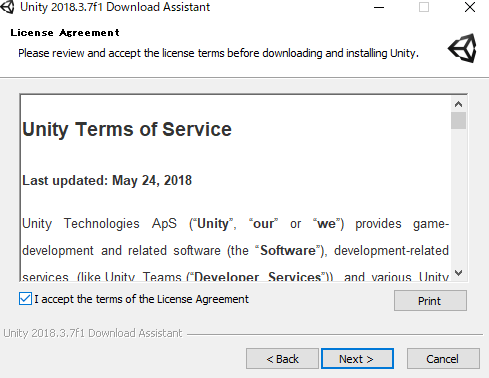Click the "I accept the terms" label text

[141, 299]
